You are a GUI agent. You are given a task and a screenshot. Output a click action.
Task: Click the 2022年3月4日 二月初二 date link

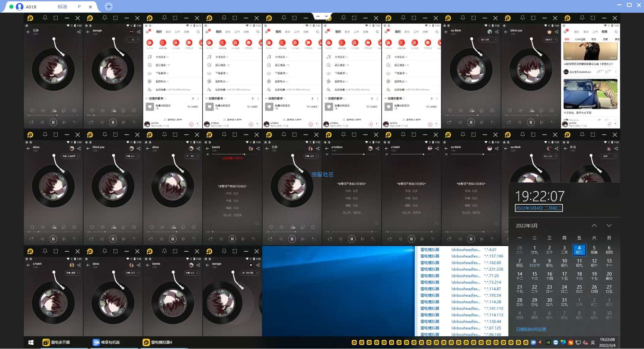tap(539, 208)
